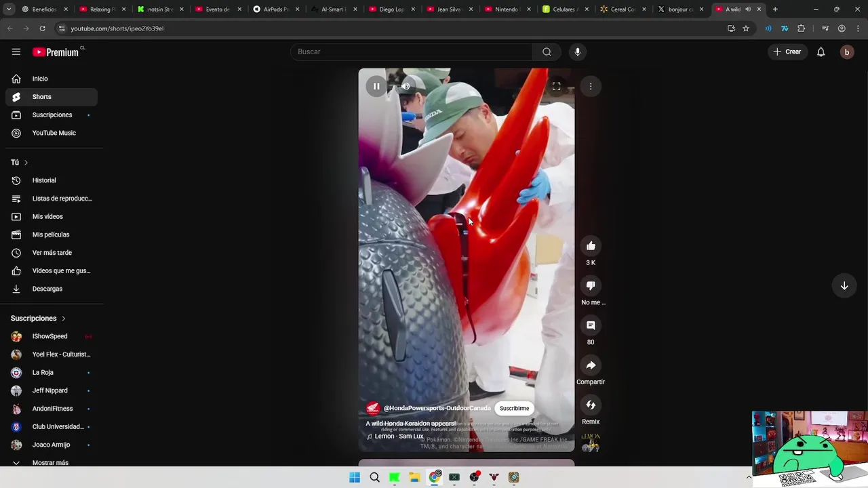Open Club Universidad channel subscription
This screenshot has height=488, width=868.
coord(52,426)
